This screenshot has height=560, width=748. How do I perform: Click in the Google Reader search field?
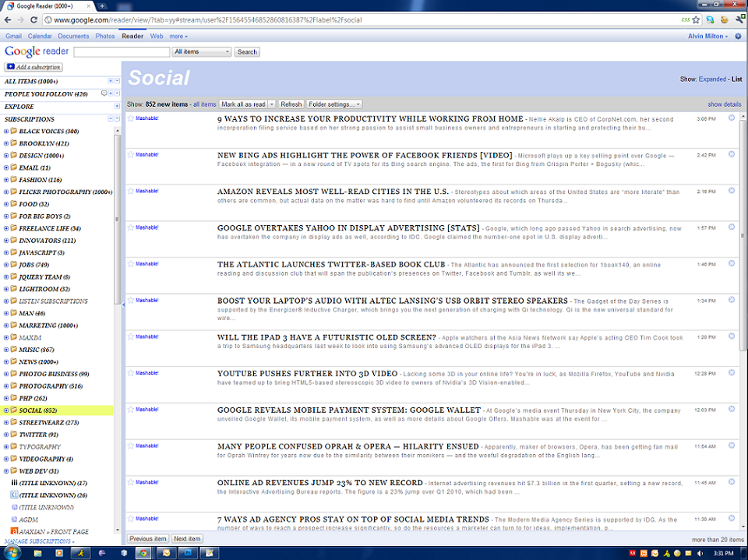122,51
